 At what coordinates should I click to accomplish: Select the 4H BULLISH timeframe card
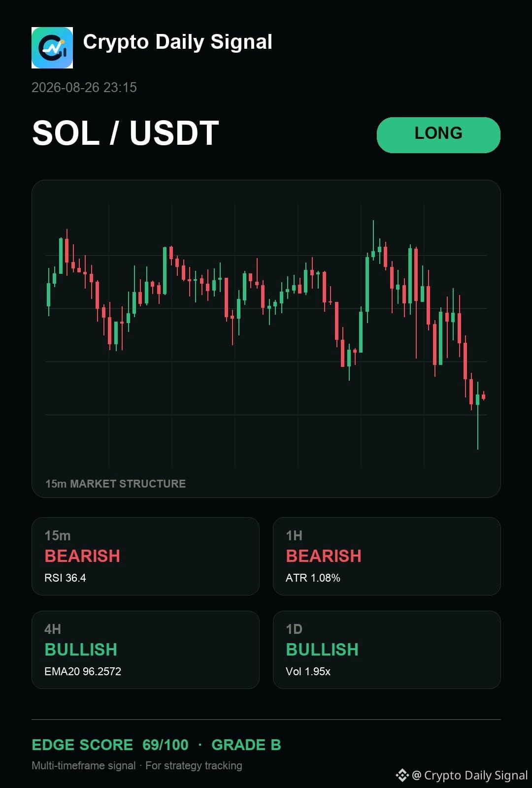point(145,650)
